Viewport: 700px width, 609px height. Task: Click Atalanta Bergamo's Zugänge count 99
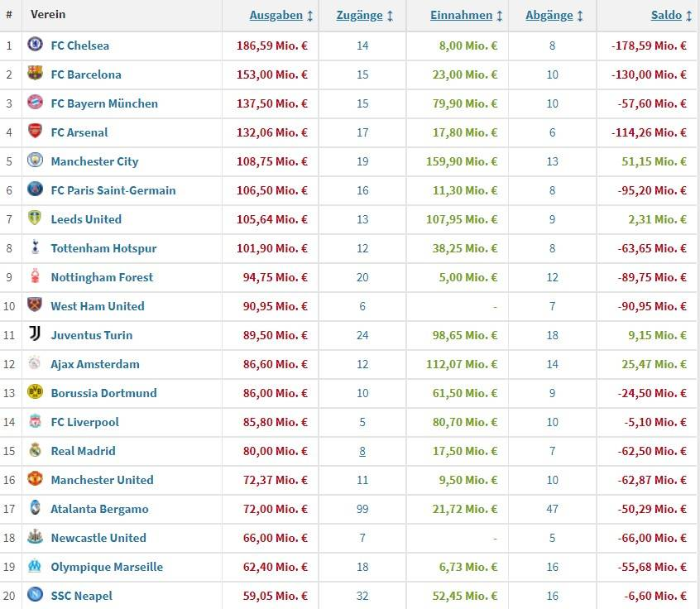pyautogui.click(x=362, y=510)
